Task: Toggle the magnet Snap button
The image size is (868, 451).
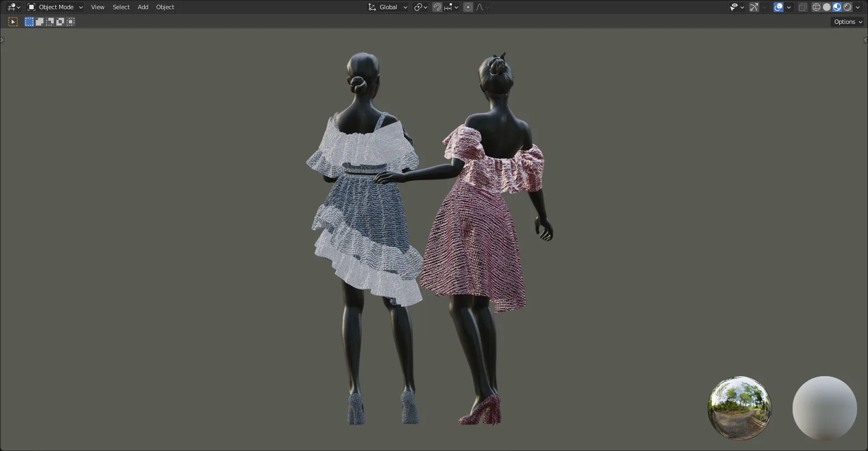Action: 437,7
